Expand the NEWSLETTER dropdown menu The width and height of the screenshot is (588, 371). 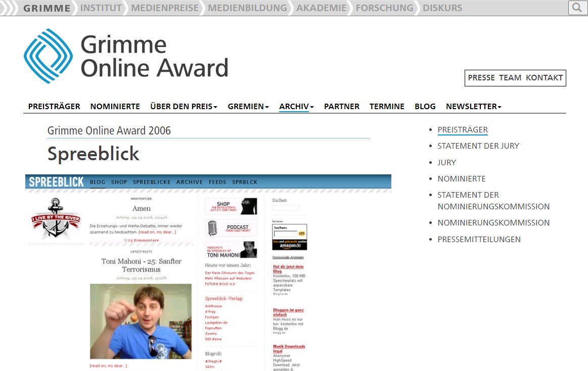(x=474, y=107)
